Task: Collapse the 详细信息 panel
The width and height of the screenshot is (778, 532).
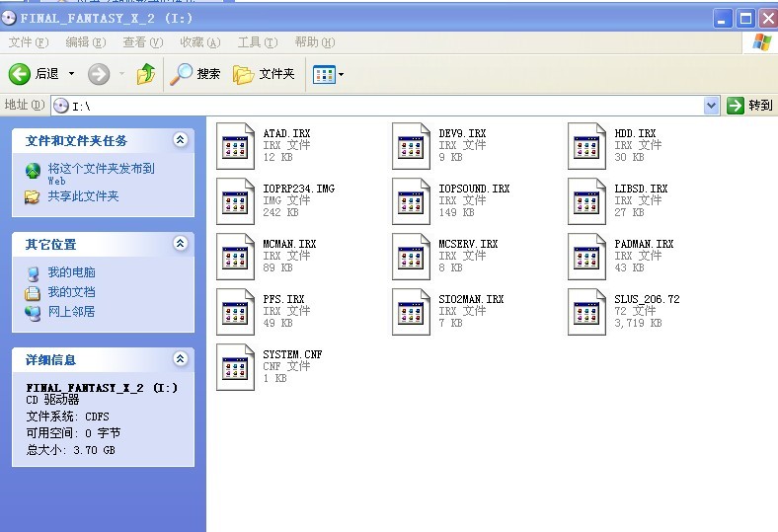Action: point(180,359)
